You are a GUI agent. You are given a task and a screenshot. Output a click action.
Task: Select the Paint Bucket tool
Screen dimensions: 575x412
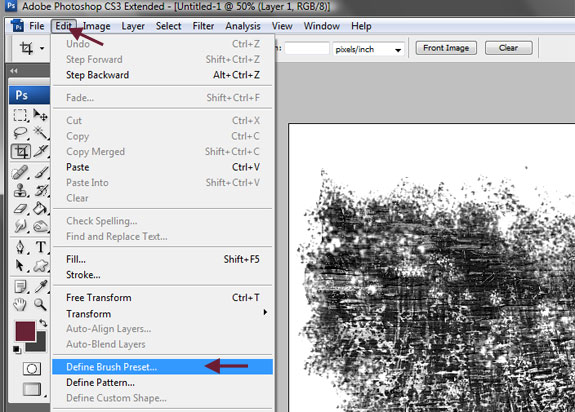point(41,209)
